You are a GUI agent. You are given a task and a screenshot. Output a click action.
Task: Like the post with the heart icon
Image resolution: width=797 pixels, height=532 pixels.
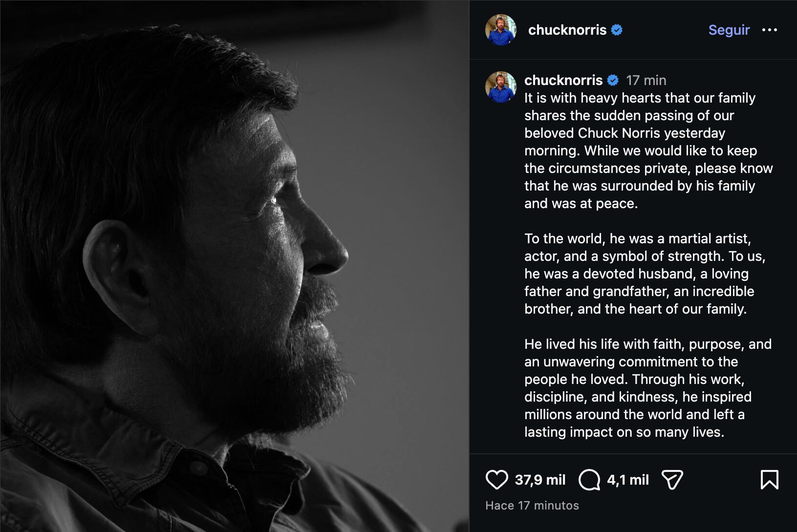point(497,479)
